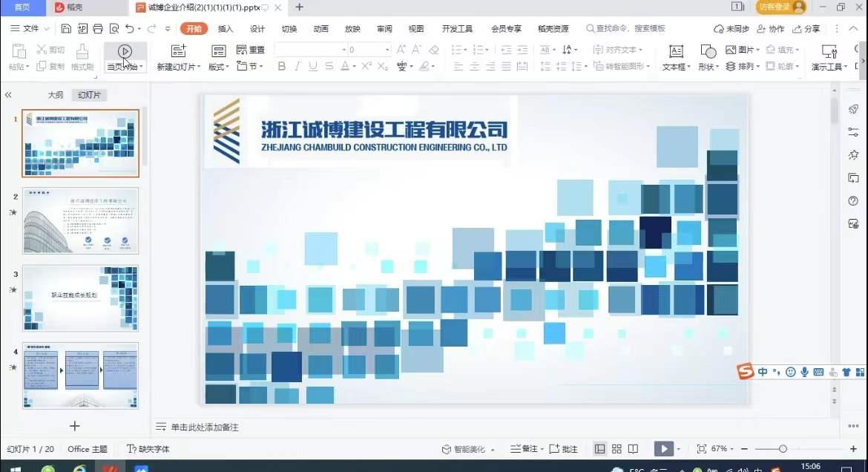Image resolution: width=868 pixels, height=472 pixels.
Task: Switch to Slide Sorter grid view
Action: click(x=617, y=449)
